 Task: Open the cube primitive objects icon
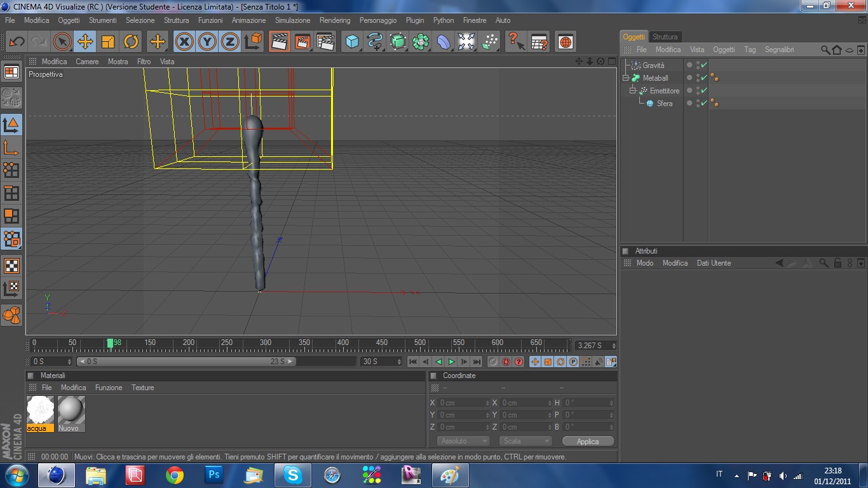click(352, 42)
